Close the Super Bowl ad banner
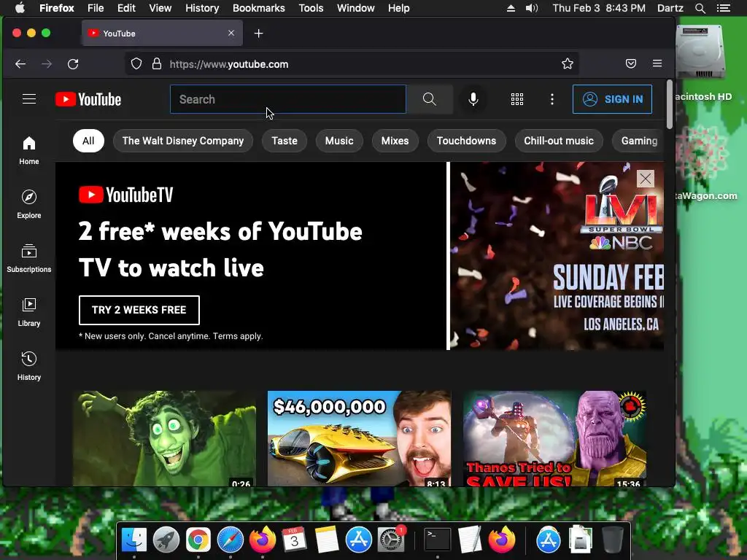The image size is (747, 560). [x=645, y=179]
